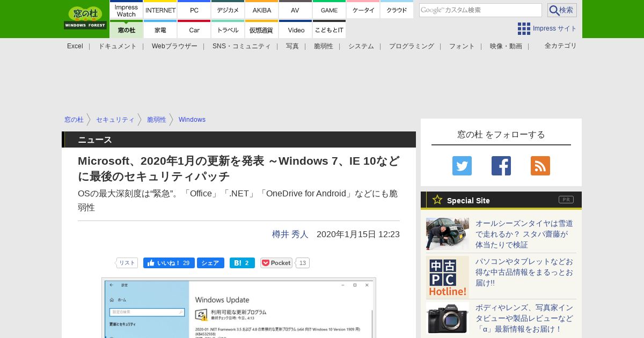Click the Facebook シェア button
Screen dimensions: 644x338
[x=210, y=263]
